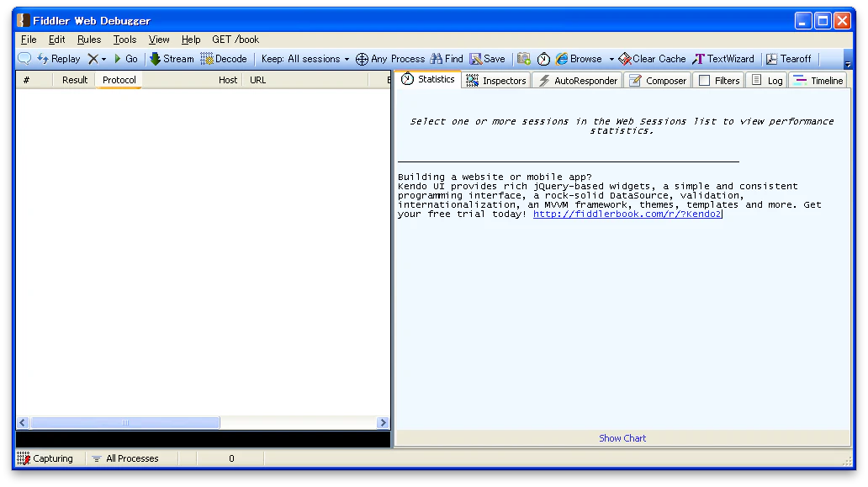Image resolution: width=868 pixels, height=487 pixels.
Task: Save the sessions
Action: (487, 59)
